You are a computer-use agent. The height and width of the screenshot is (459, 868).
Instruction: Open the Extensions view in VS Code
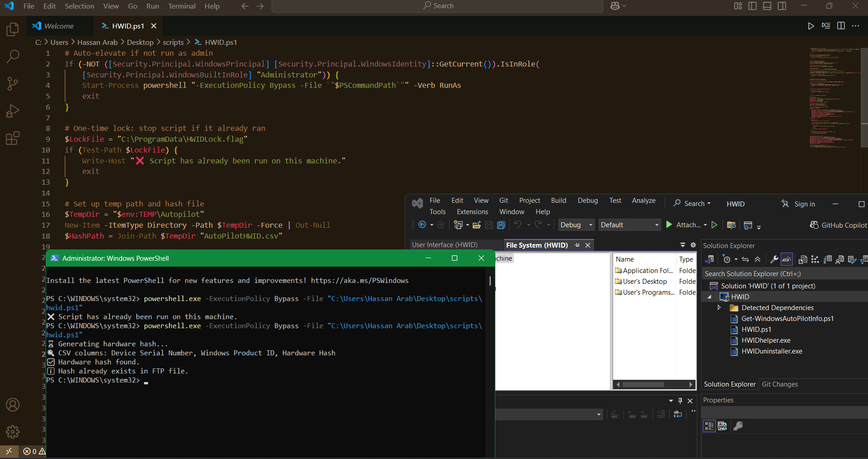pyautogui.click(x=13, y=138)
